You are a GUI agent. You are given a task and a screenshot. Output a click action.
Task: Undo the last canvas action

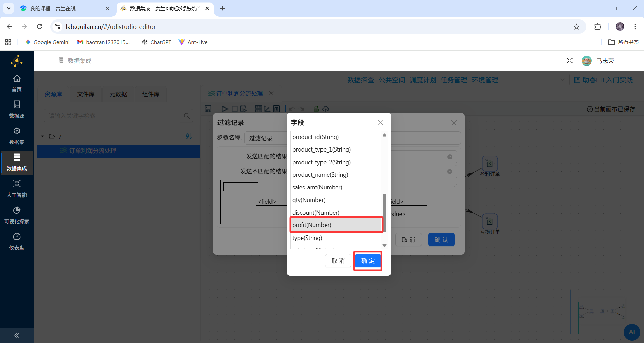(x=292, y=108)
